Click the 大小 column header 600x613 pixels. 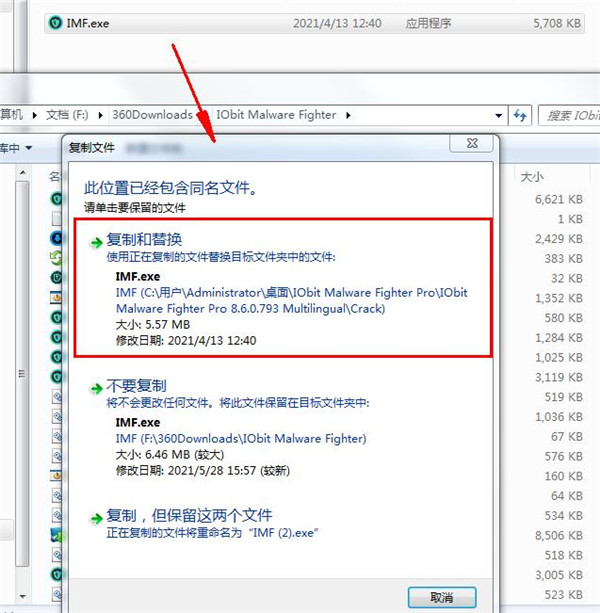pos(532,177)
